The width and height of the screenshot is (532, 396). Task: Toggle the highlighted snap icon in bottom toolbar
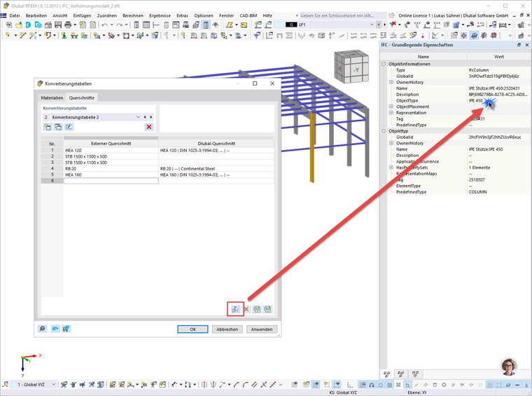click(x=363, y=385)
